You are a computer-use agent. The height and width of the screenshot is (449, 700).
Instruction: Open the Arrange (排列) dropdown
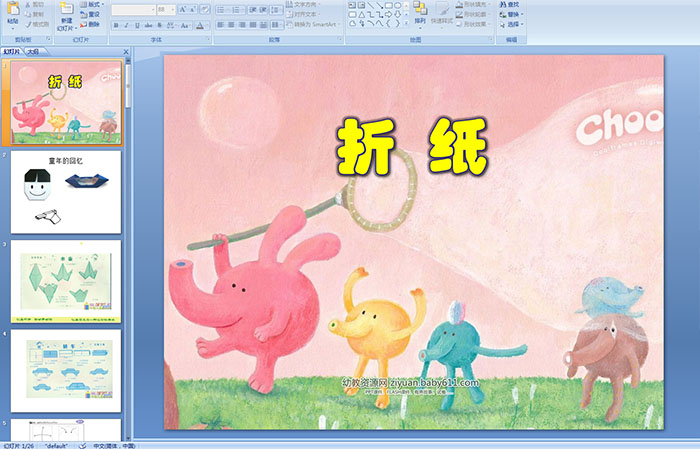[x=420, y=14]
